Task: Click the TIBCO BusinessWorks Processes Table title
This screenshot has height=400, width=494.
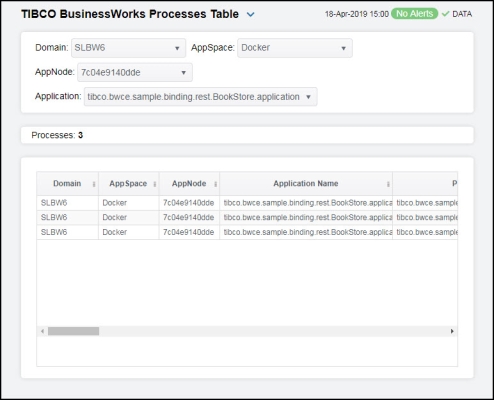Action: click(x=130, y=14)
